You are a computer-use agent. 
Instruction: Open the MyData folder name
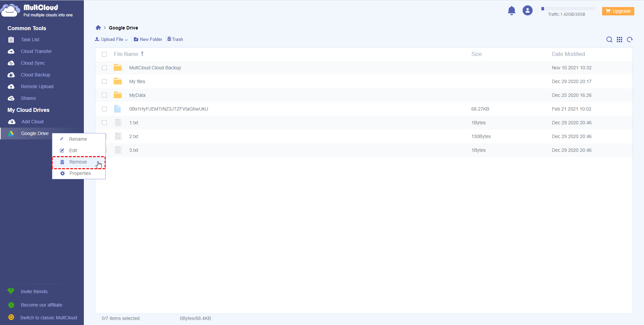[137, 95]
